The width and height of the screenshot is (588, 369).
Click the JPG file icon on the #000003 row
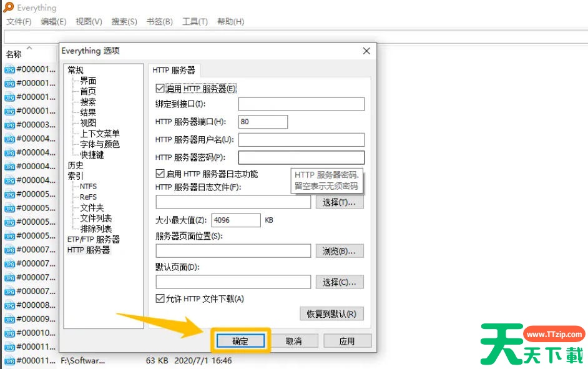tap(8, 125)
